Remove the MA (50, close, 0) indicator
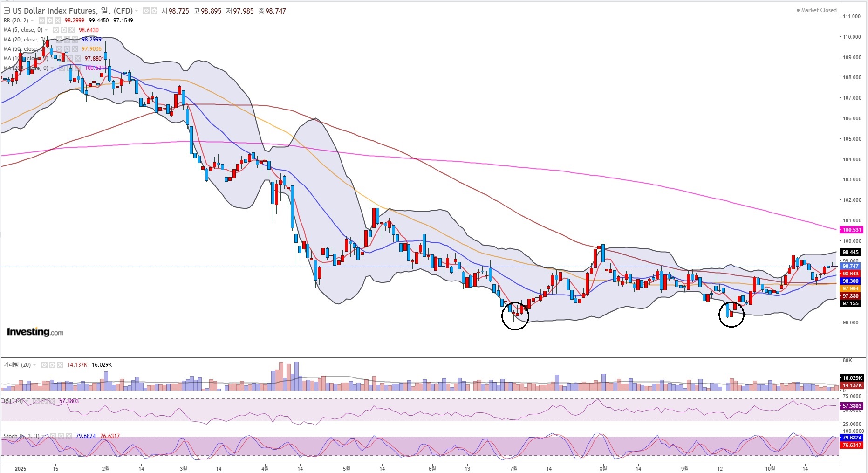The height and width of the screenshot is (473, 868). point(75,49)
